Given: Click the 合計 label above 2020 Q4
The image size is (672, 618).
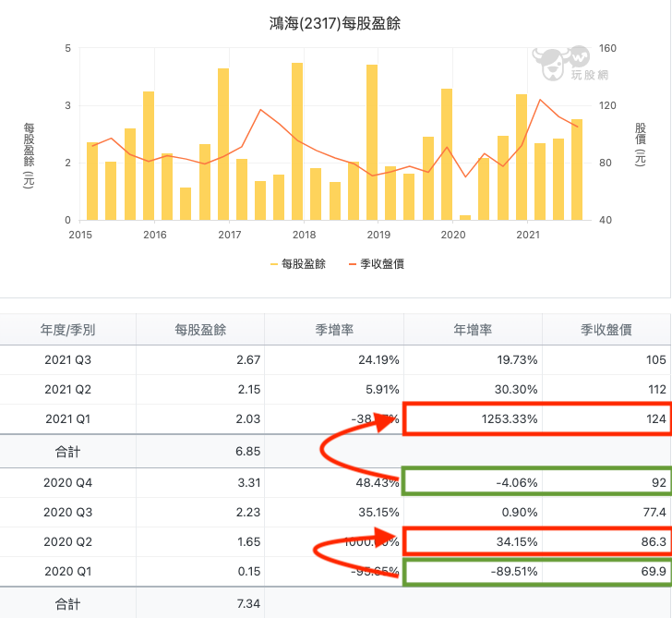Looking at the screenshot, I should 67,452.
